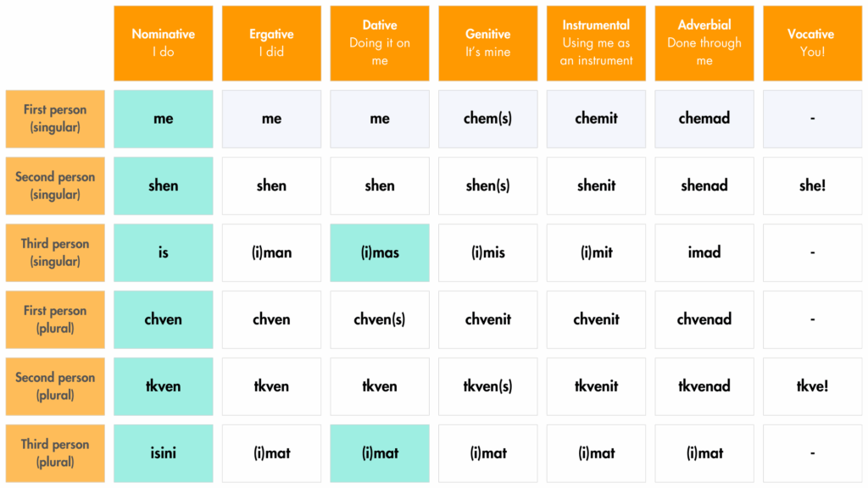Select the Instrumental column header
The height and width of the screenshot is (488, 868).
click(x=596, y=43)
